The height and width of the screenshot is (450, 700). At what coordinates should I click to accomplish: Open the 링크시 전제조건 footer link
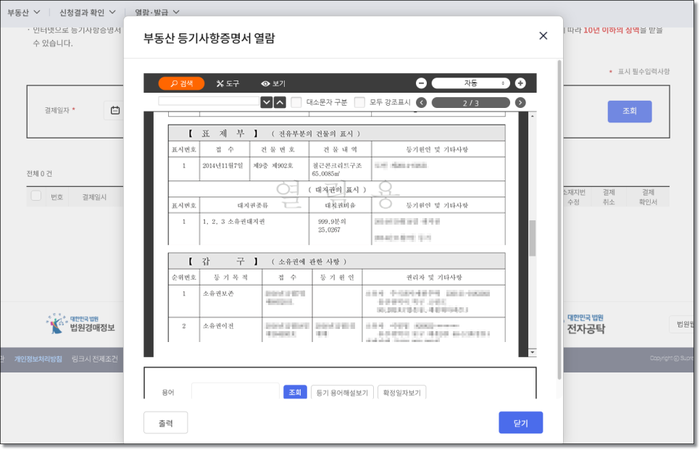coord(95,359)
